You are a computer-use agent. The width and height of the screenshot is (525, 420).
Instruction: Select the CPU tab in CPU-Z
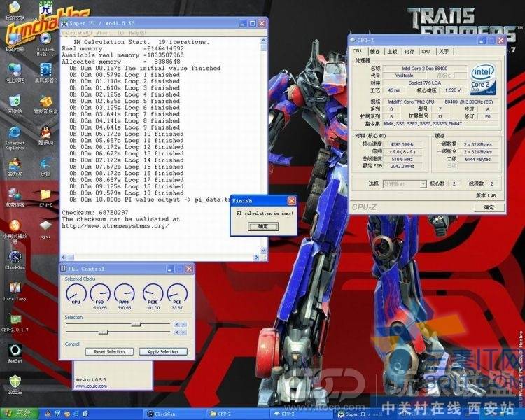pyautogui.click(x=358, y=51)
